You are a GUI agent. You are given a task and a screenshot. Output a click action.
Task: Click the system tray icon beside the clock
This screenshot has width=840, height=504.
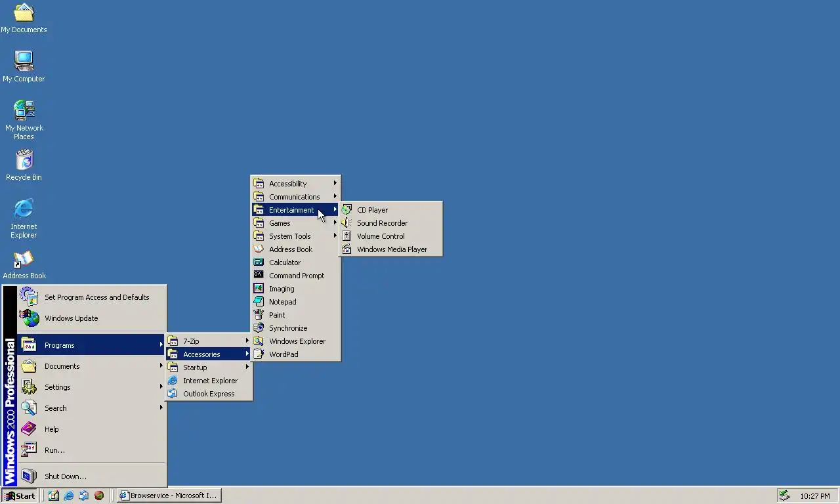[x=784, y=495]
